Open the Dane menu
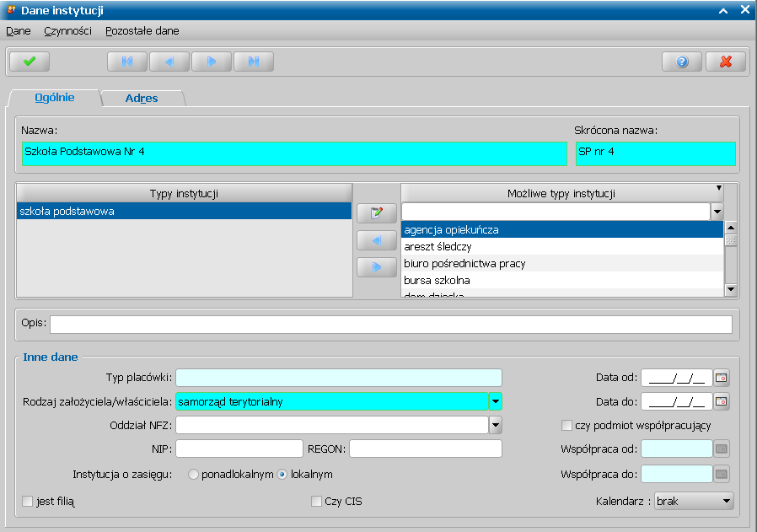This screenshot has height=532, width=757. coord(19,31)
